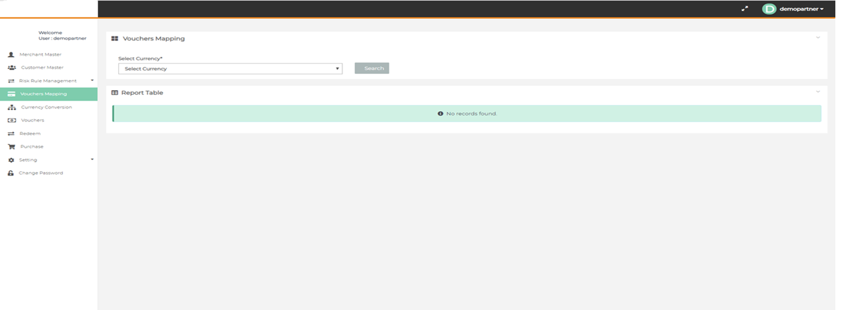The width and height of the screenshot is (868, 310).
Task: Click the Search button
Action: click(x=372, y=68)
